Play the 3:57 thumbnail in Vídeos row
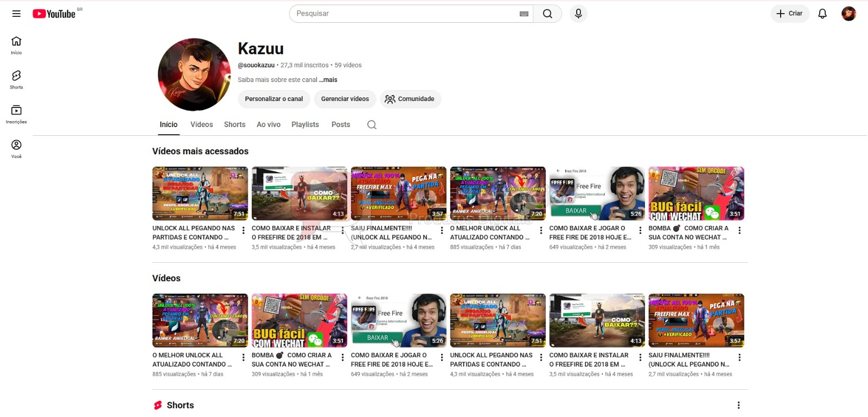 point(697,320)
